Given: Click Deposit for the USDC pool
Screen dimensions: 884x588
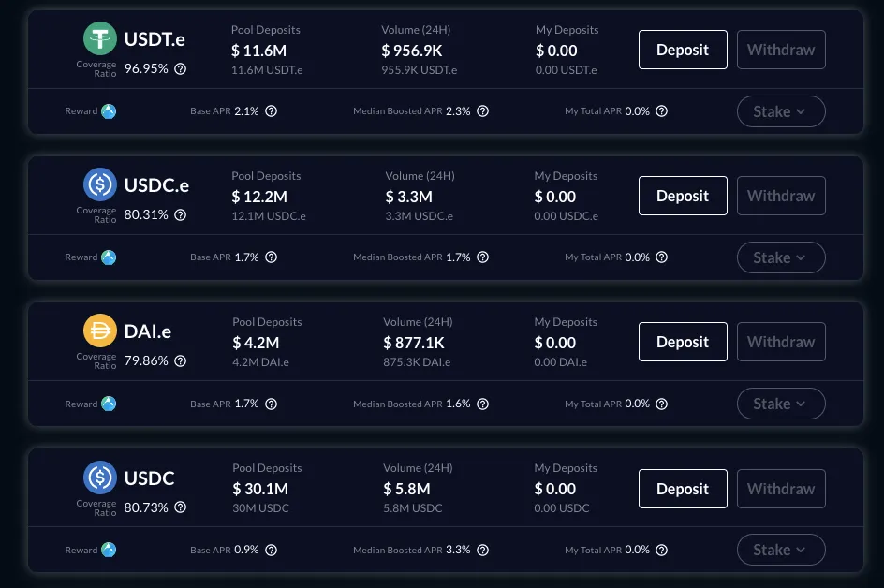Looking at the screenshot, I should click(683, 489).
